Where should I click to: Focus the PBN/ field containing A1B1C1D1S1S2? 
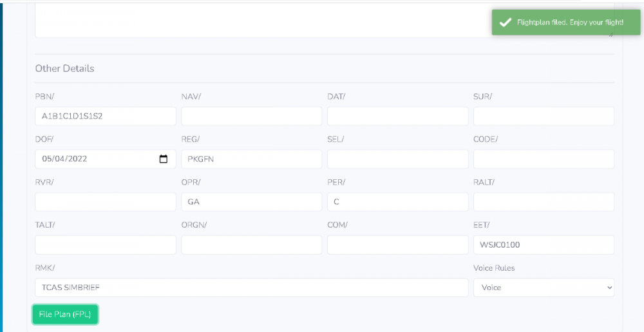(x=105, y=116)
